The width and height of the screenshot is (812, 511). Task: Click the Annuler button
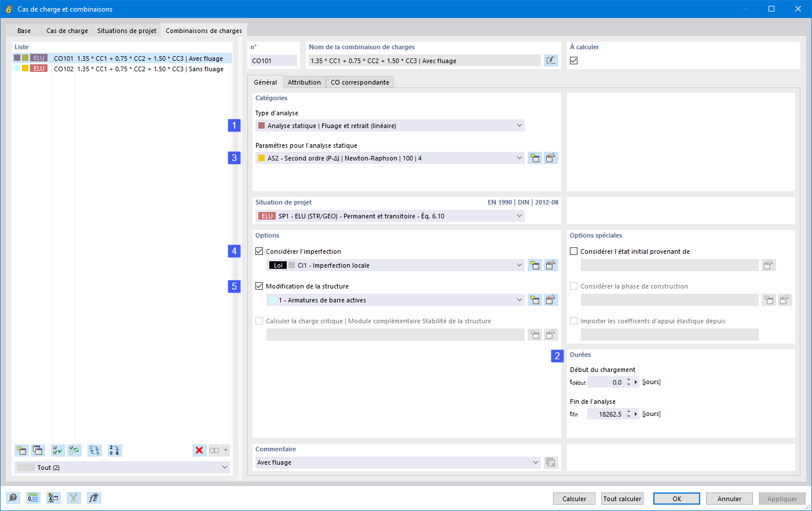(x=729, y=499)
